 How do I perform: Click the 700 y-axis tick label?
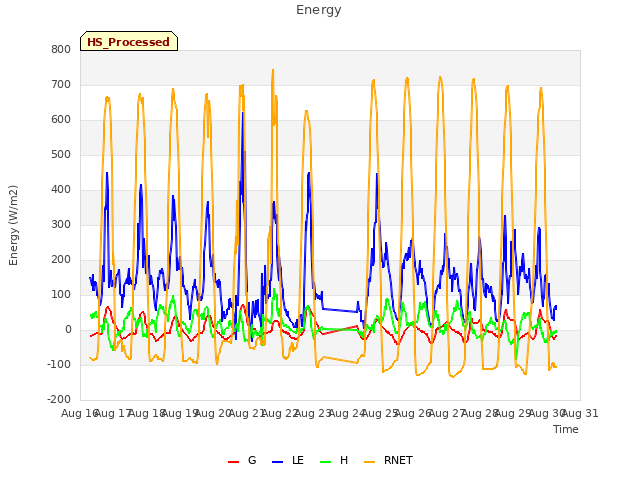(x=61, y=84)
